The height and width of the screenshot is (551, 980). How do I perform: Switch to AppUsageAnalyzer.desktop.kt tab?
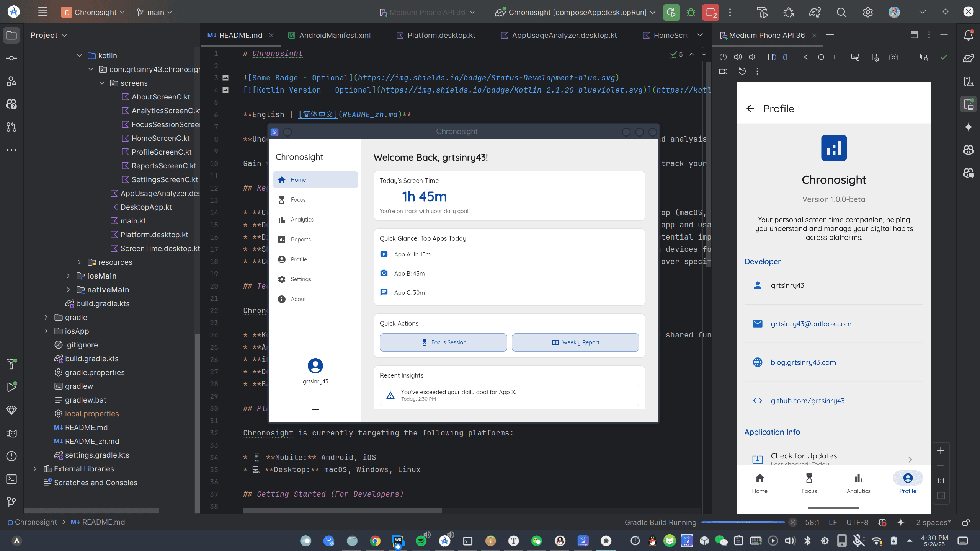[559, 35]
